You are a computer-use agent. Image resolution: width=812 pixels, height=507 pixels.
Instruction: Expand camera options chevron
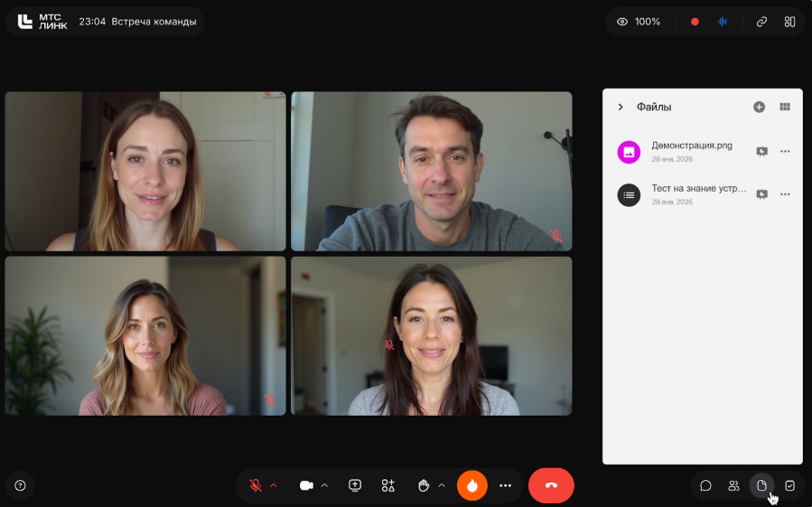(324, 485)
